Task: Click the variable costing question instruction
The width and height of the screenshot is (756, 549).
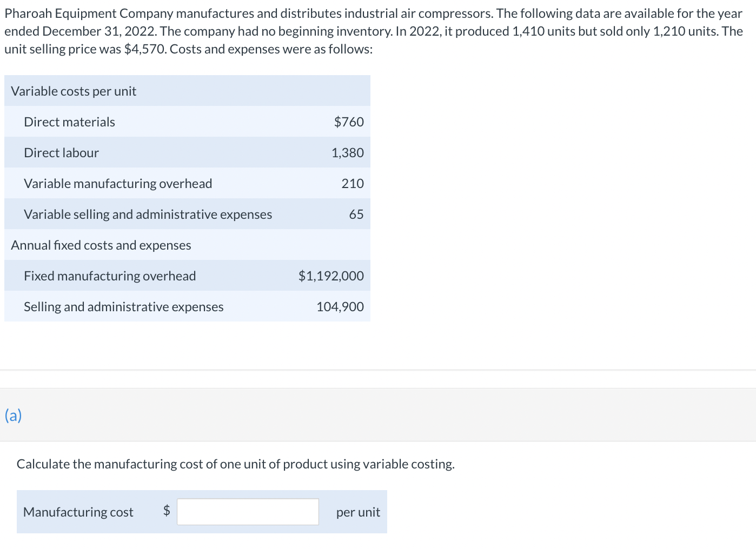Action: (x=236, y=464)
